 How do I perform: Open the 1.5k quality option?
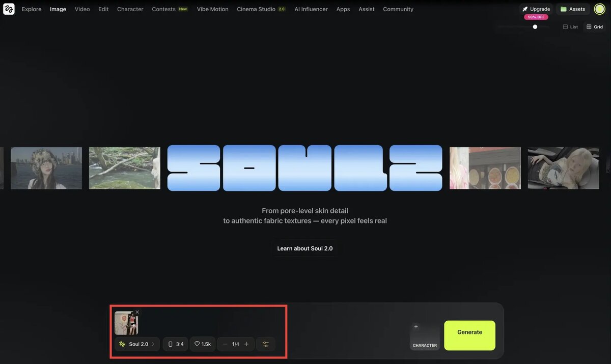[x=203, y=344]
